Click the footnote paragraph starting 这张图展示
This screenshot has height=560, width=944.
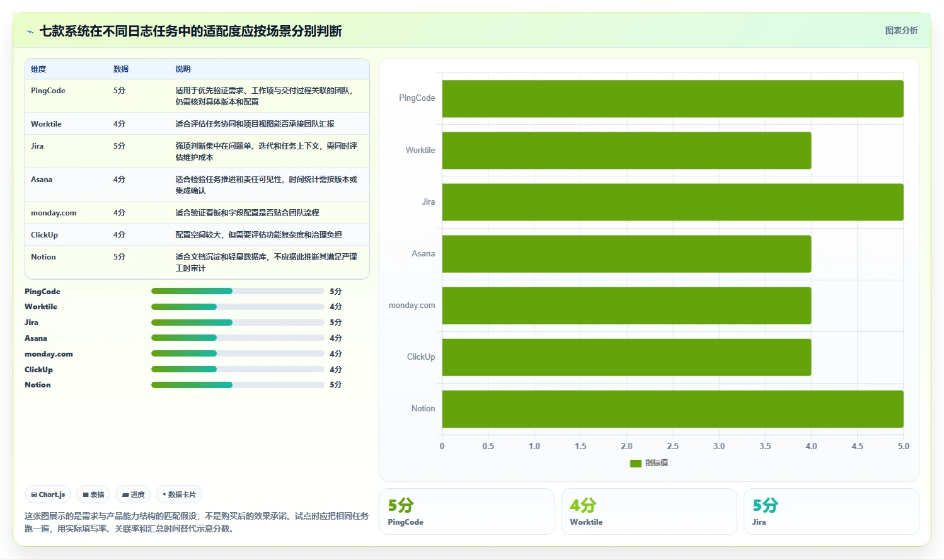tap(197, 522)
